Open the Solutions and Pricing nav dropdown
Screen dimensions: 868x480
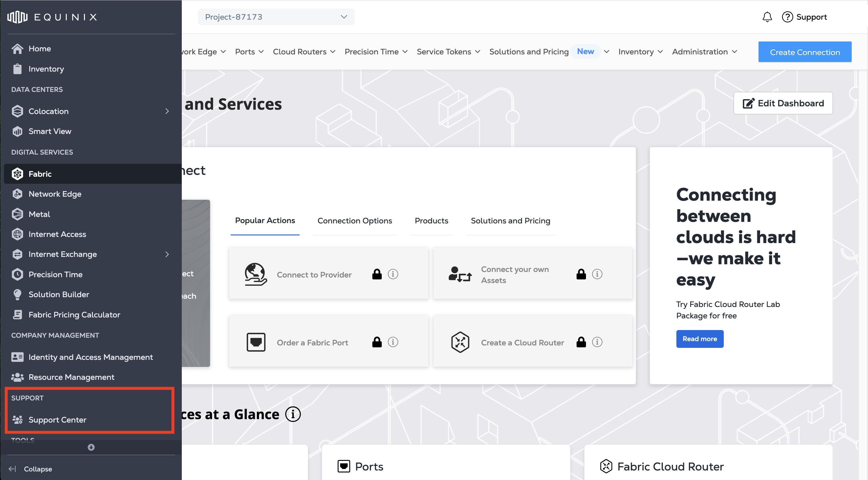pyautogui.click(x=549, y=52)
